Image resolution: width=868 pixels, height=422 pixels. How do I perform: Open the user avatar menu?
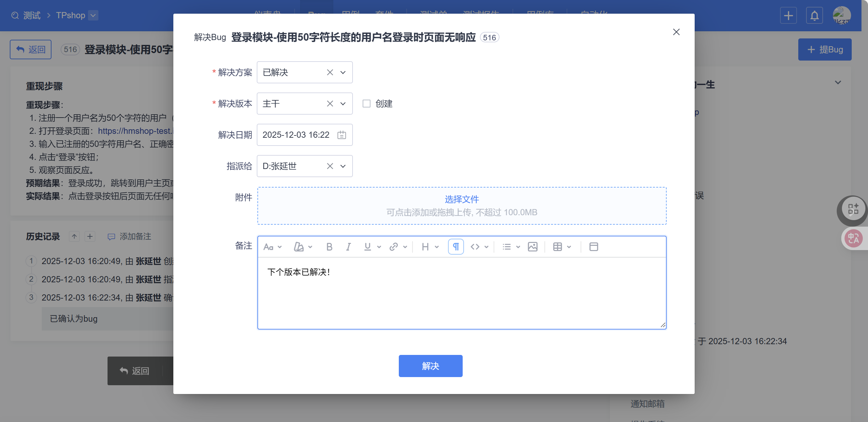tap(841, 16)
